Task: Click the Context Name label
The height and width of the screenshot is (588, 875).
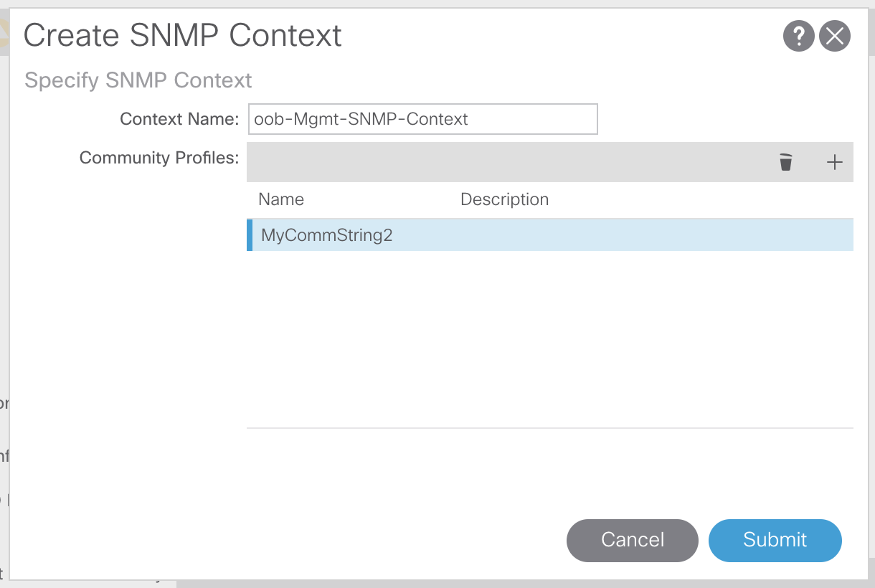Action: point(179,119)
